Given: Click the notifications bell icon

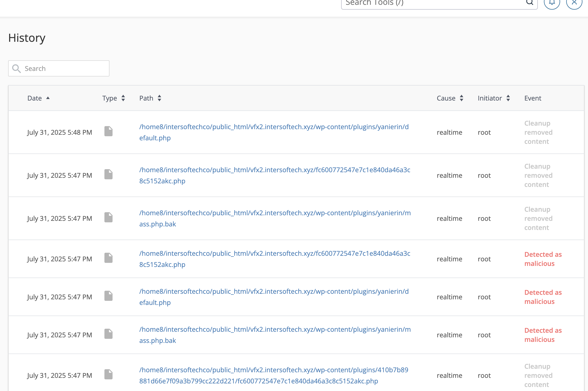Looking at the screenshot, I should (x=552, y=3).
